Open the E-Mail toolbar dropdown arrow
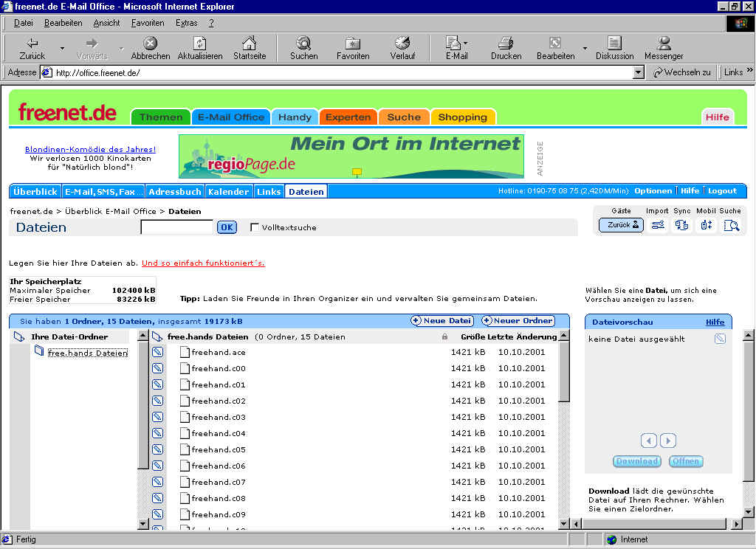The height and width of the screenshot is (549, 756). pos(465,44)
